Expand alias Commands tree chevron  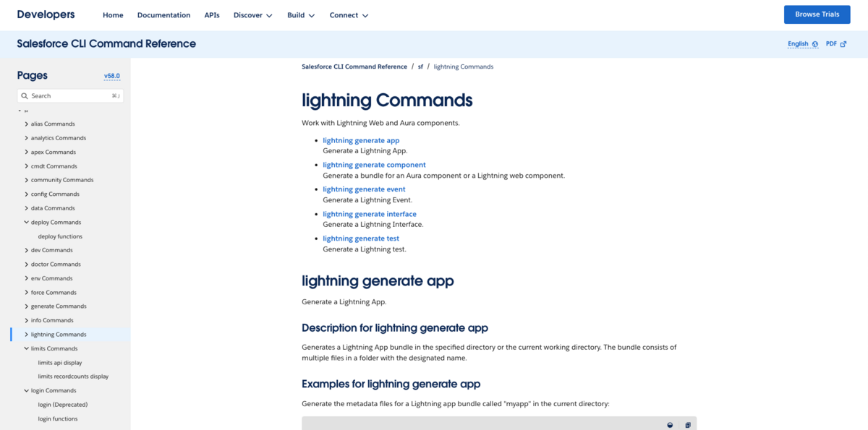(x=27, y=124)
